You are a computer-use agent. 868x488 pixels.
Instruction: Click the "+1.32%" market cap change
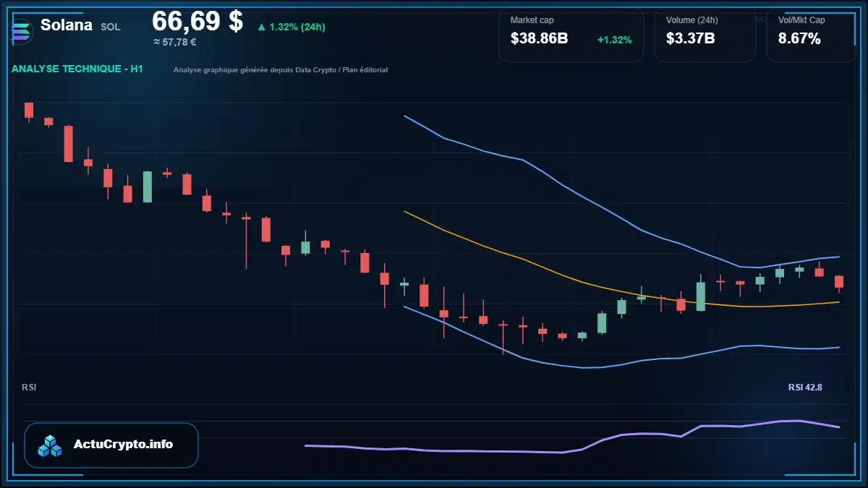[615, 40]
